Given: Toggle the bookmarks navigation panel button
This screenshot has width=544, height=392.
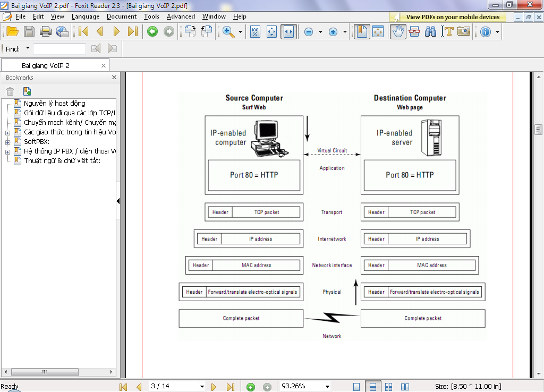Looking at the screenshot, I should click(x=361, y=32).
